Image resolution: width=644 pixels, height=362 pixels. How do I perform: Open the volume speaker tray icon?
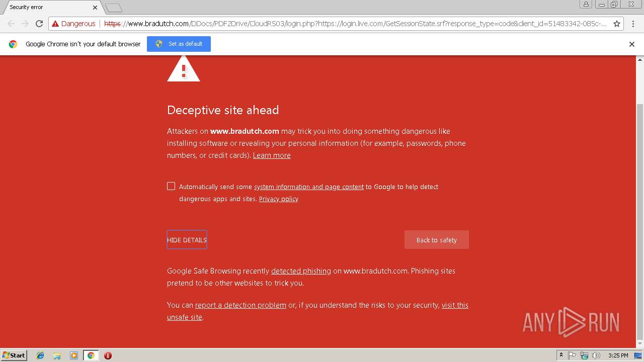pyautogui.click(x=596, y=355)
